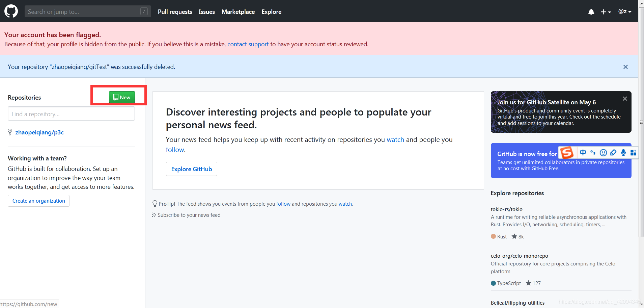The width and height of the screenshot is (644, 308).
Task: Expand the plus create-new dropdown
Action: (606, 12)
